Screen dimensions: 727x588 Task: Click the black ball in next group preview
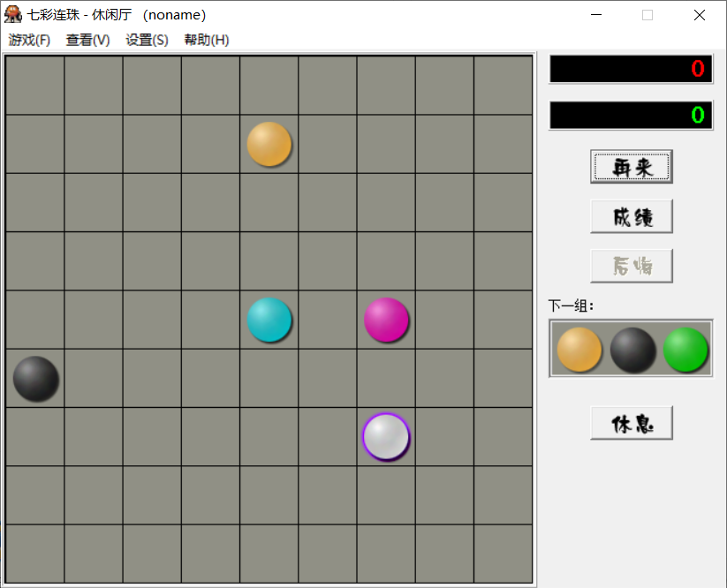[x=632, y=350]
